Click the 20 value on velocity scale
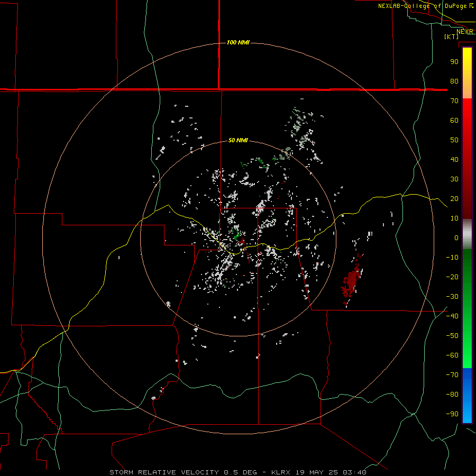 [454, 199]
